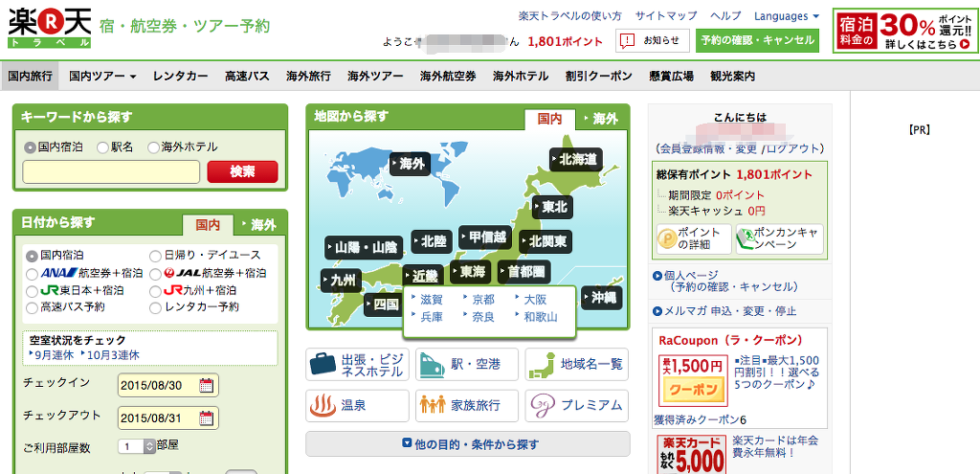Click the keyword search text field

(111, 172)
